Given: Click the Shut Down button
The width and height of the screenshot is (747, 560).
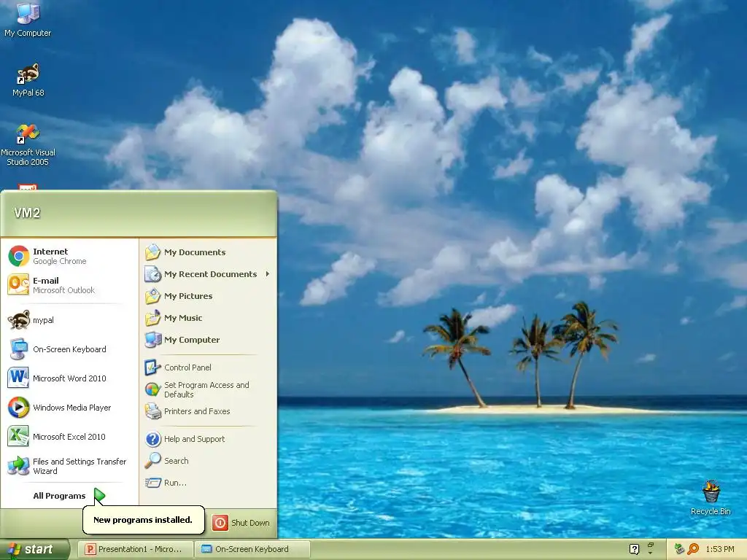Looking at the screenshot, I should pyautogui.click(x=241, y=522).
